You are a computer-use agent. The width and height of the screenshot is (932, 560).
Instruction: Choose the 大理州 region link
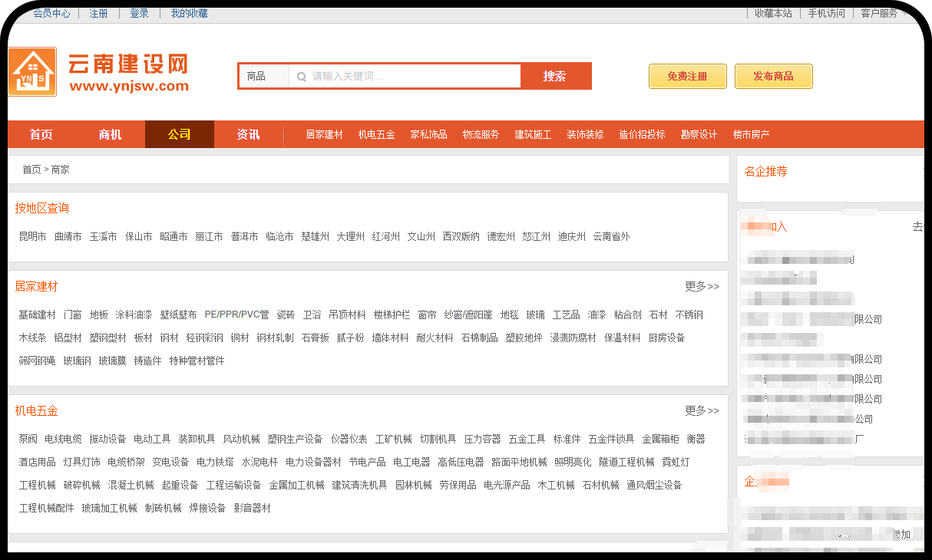coord(350,236)
